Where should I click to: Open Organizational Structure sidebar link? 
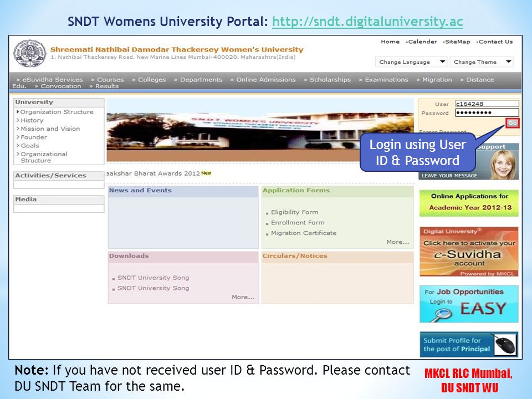click(x=44, y=157)
